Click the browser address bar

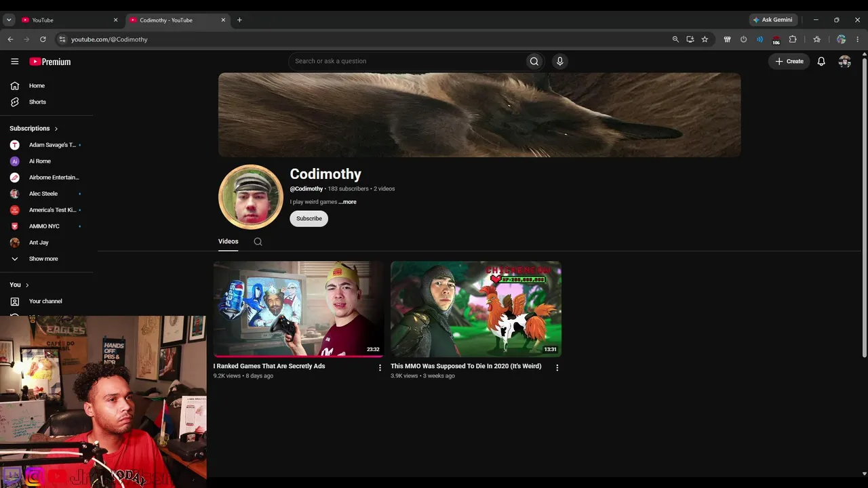point(366,39)
